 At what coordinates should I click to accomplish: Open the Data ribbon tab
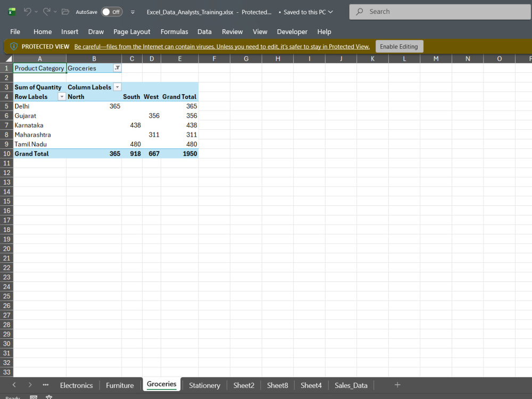click(204, 31)
